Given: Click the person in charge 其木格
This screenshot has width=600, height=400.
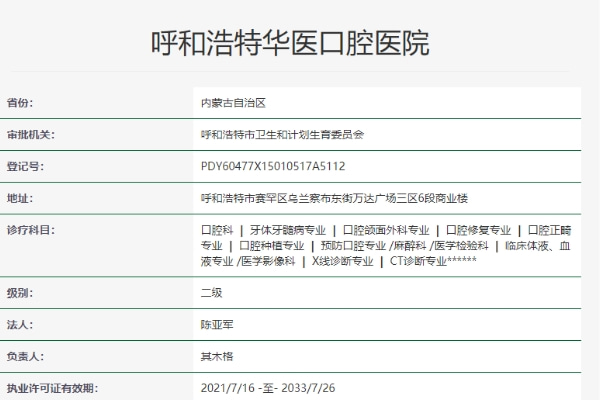Looking at the screenshot, I should point(217,356).
